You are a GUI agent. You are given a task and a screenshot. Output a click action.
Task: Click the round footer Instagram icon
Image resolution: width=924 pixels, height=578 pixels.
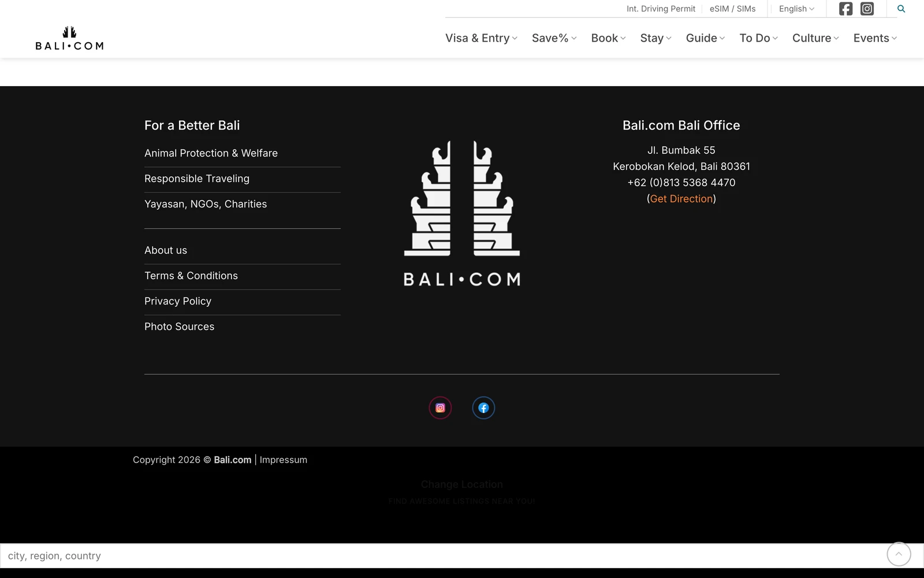coord(440,408)
